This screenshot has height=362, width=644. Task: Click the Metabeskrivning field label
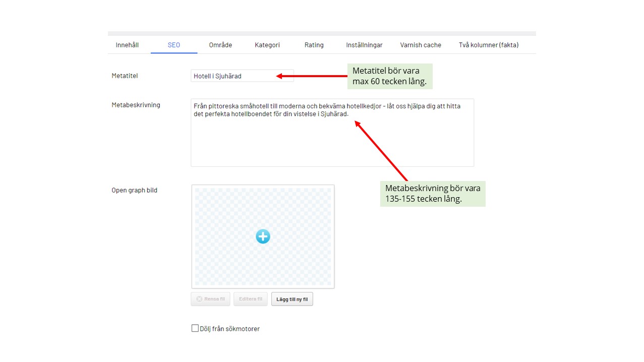pyautogui.click(x=136, y=105)
